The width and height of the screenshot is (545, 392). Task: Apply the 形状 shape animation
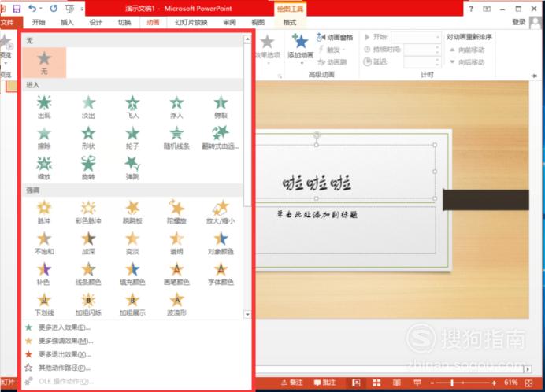88,138
